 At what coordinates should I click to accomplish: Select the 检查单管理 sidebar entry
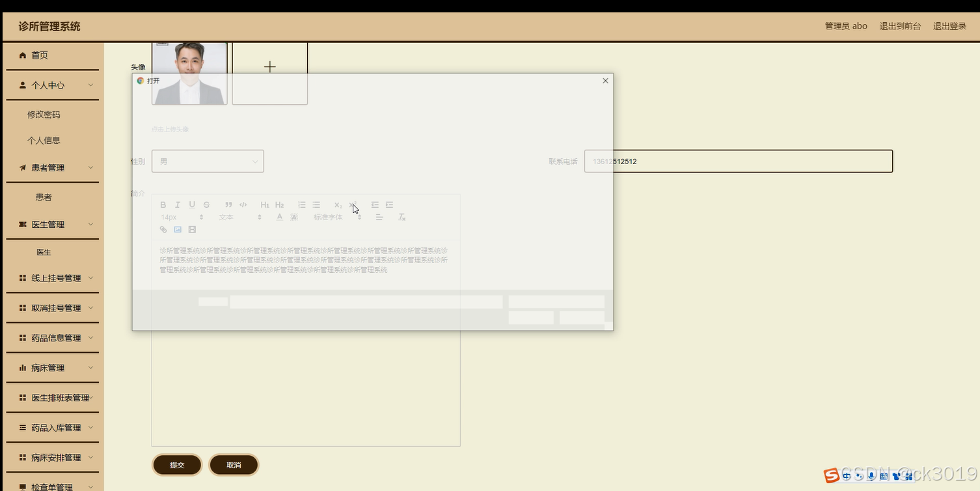pyautogui.click(x=52, y=485)
